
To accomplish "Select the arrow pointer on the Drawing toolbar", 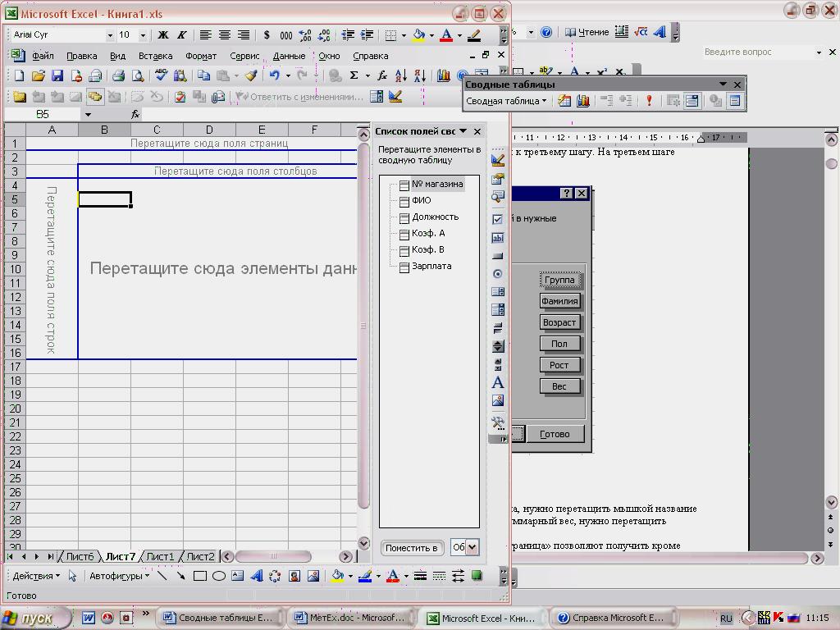I will tap(72, 576).
